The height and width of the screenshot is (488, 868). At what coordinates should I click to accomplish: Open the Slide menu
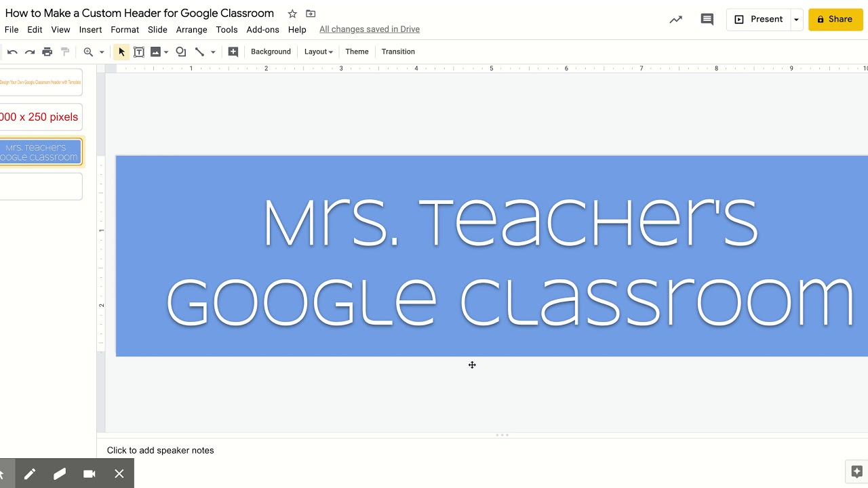click(157, 30)
